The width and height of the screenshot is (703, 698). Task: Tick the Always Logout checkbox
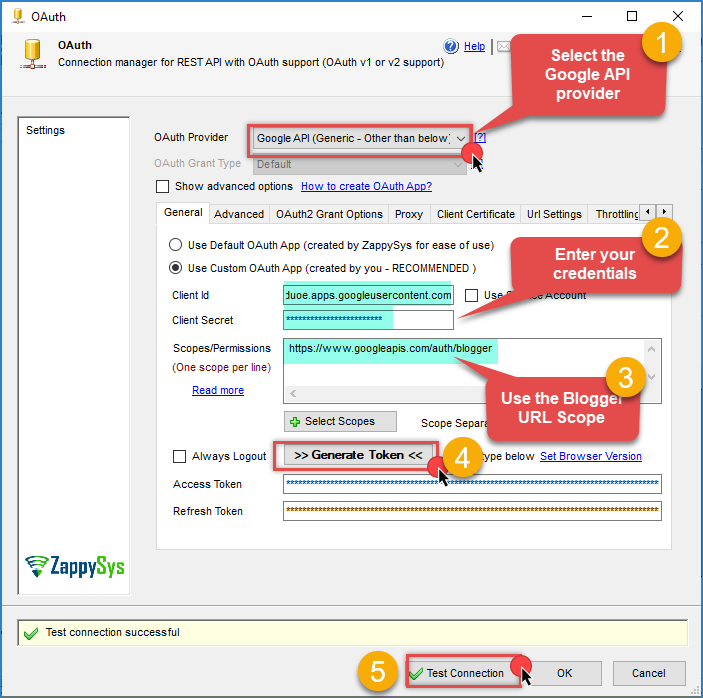180,456
